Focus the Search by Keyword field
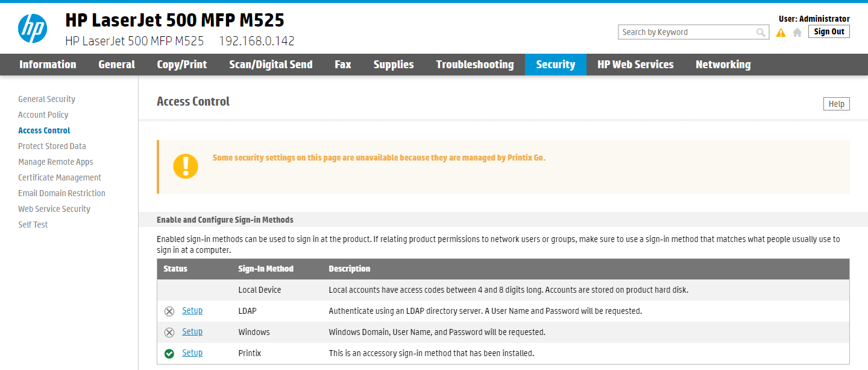 (687, 33)
